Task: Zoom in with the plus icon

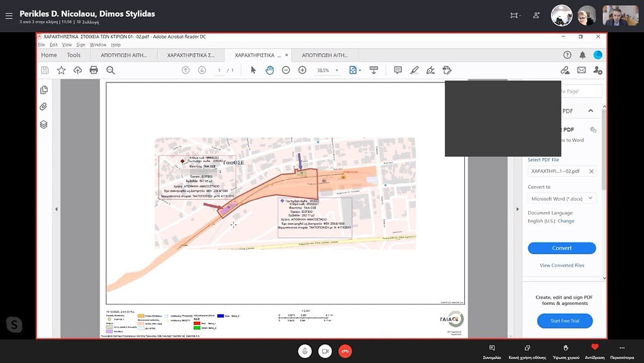Action: [x=302, y=70]
